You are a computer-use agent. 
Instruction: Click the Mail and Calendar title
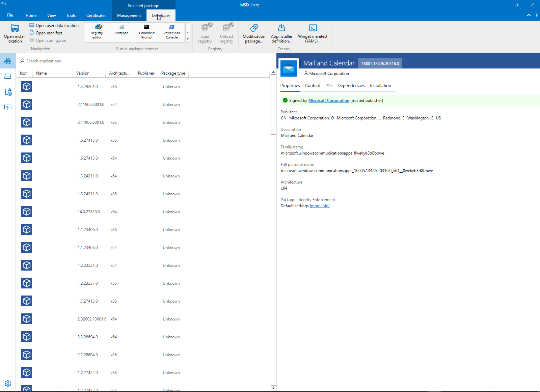329,63
